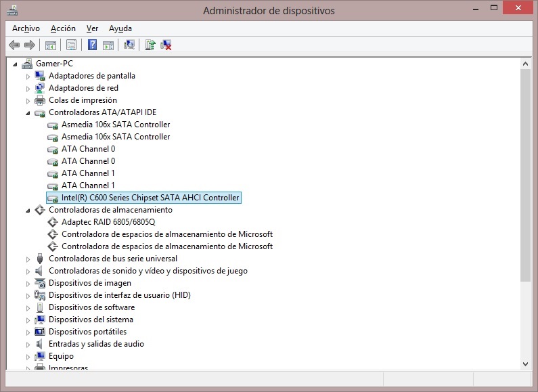
Task: Open the Acción menu
Action: click(x=63, y=28)
